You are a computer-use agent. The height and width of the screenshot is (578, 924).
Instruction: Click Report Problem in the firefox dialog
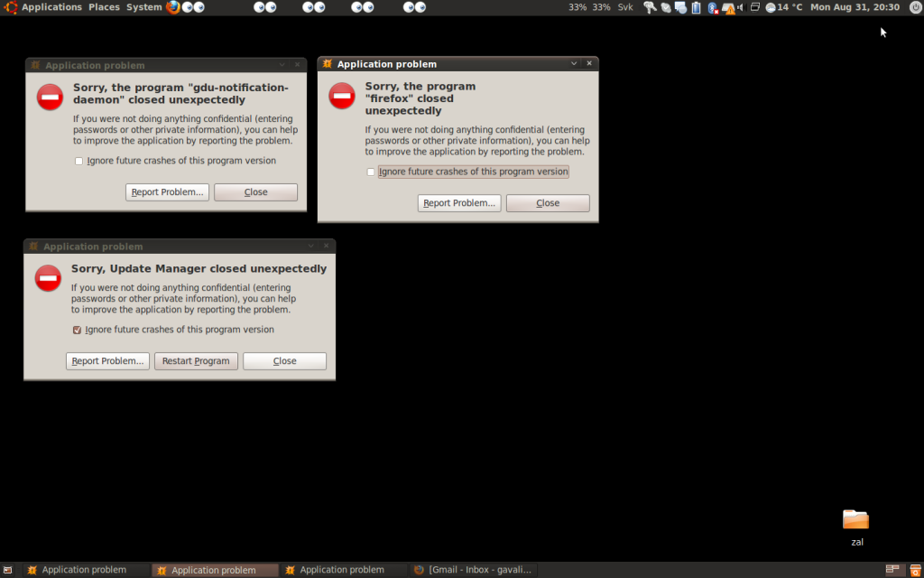pyautogui.click(x=459, y=203)
